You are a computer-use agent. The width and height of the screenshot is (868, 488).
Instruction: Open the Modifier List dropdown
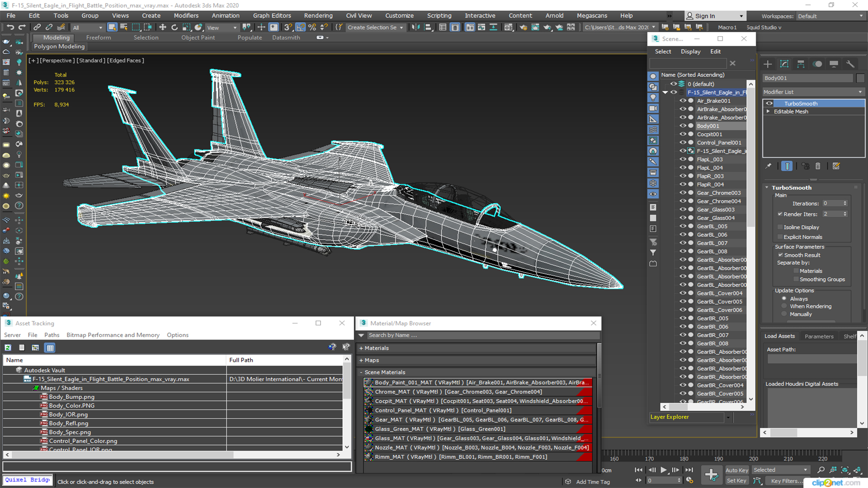(813, 92)
